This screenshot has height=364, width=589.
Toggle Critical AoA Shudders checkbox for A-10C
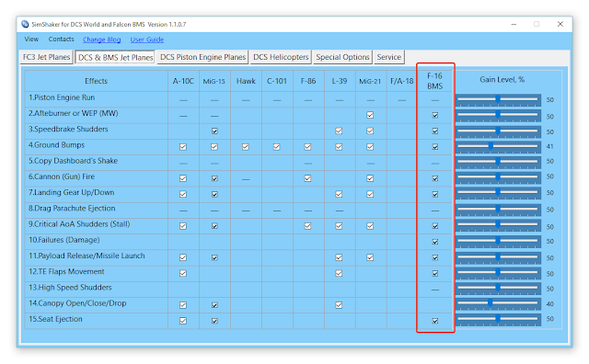pyautogui.click(x=183, y=226)
